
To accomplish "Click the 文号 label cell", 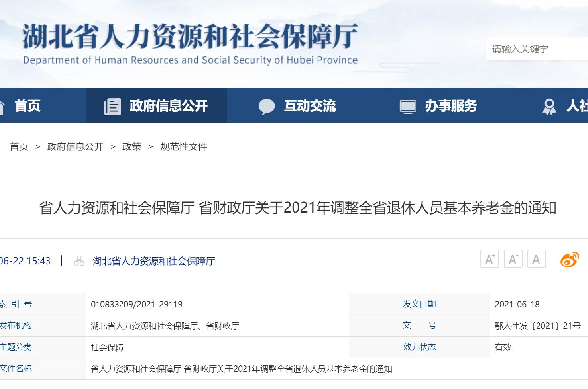I will pyautogui.click(x=419, y=326).
